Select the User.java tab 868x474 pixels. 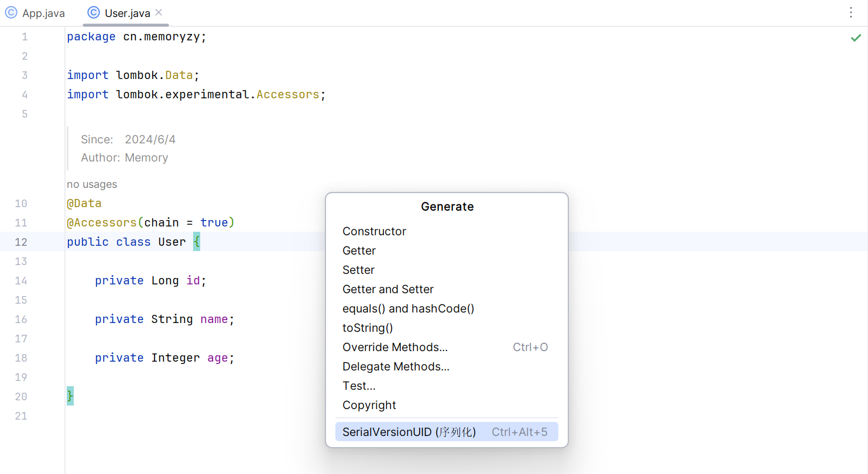click(126, 13)
